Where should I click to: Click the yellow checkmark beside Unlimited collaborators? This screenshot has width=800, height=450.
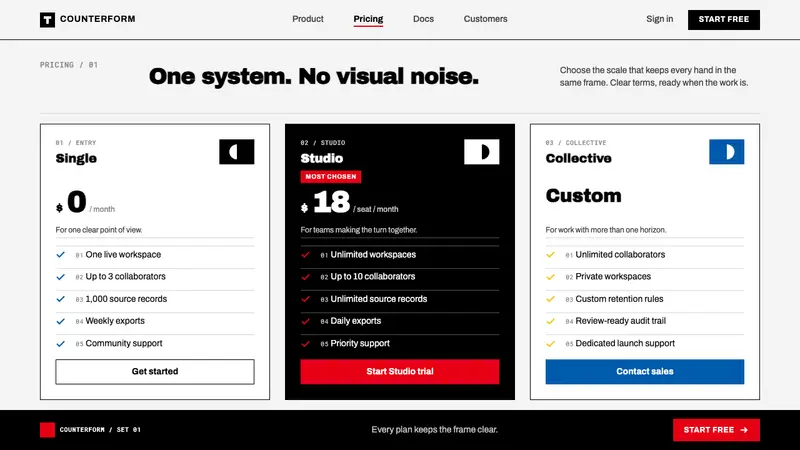(x=551, y=255)
